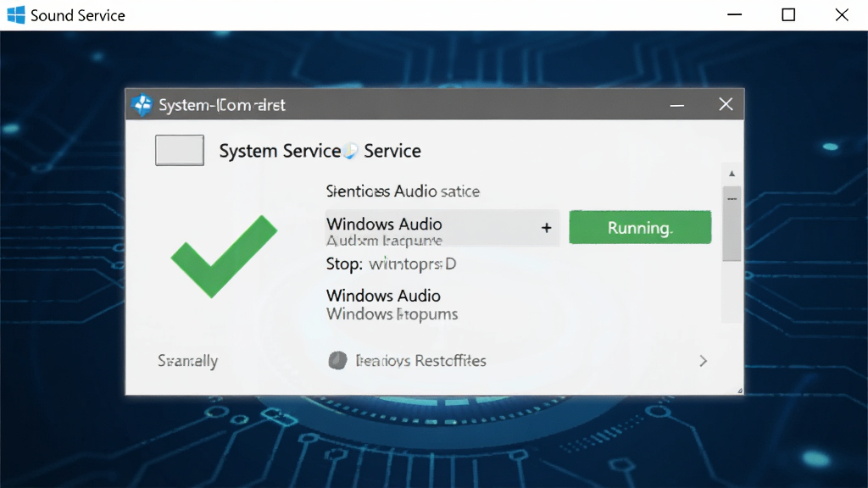This screenshot has width=868, height=488.
Task: Minimize the Sound Service window
Action: coord(735,15)
